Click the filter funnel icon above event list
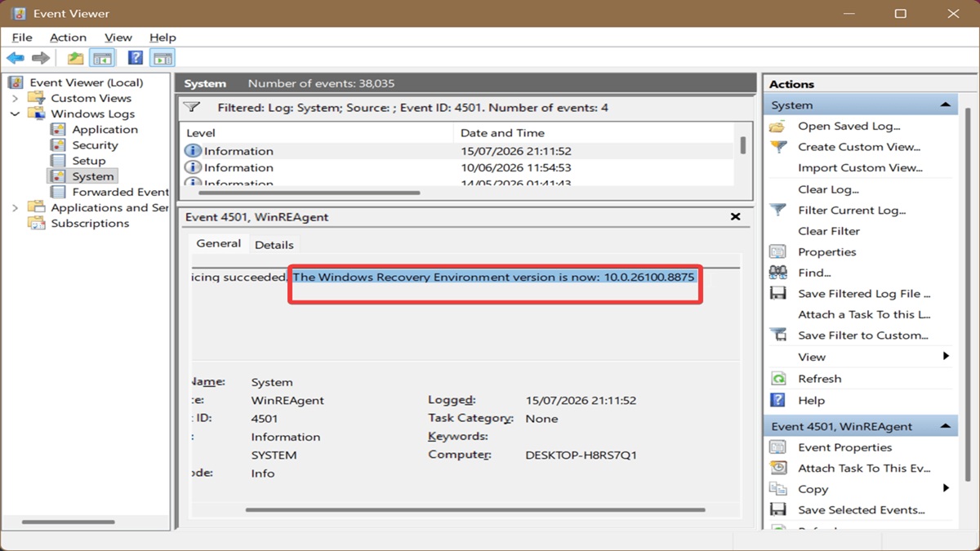This screenshot has height=551, width=980. pos(192,107)
